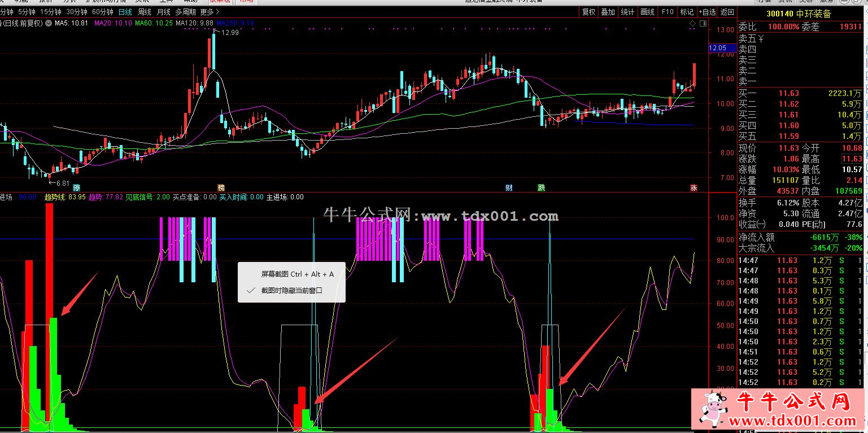Click the 主进场: 0.00 indicator value
This screenshot has width=868, height=433.
click(285, 197)
